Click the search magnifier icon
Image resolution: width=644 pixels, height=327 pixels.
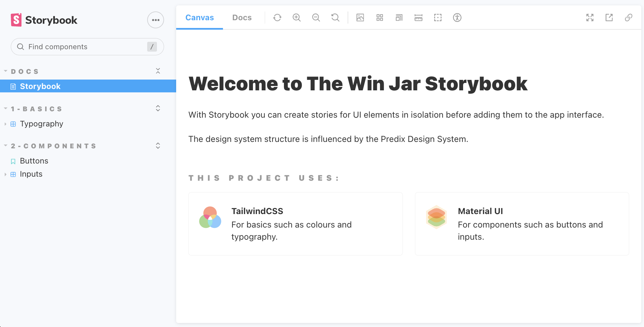pos(21,47)
